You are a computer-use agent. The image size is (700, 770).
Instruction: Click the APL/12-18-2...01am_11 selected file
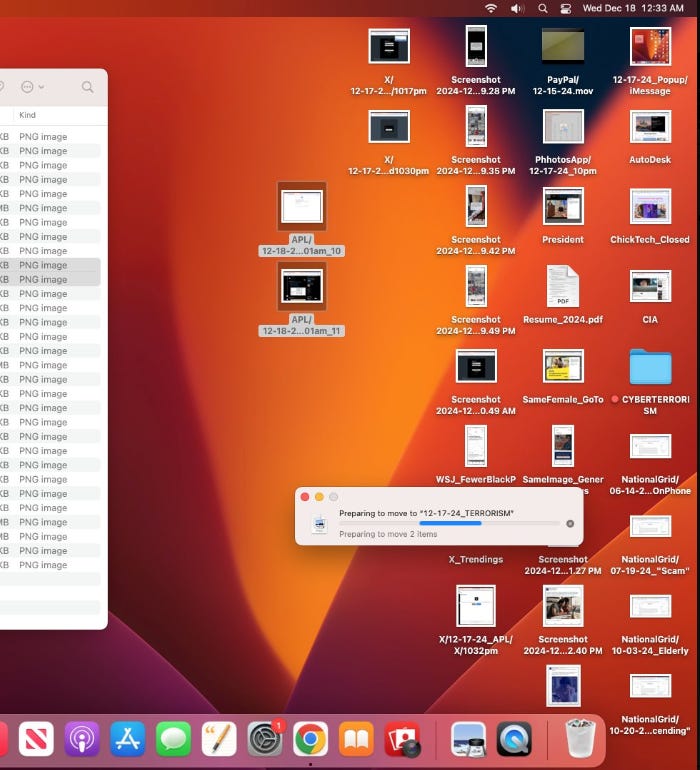point(302,286)
